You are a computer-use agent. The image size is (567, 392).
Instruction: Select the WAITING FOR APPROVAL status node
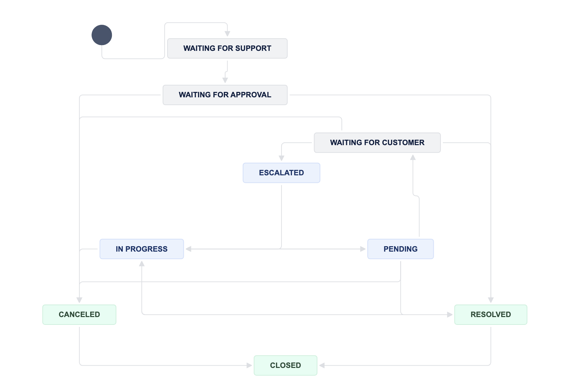pyautogui.click(x=225, y=95)
